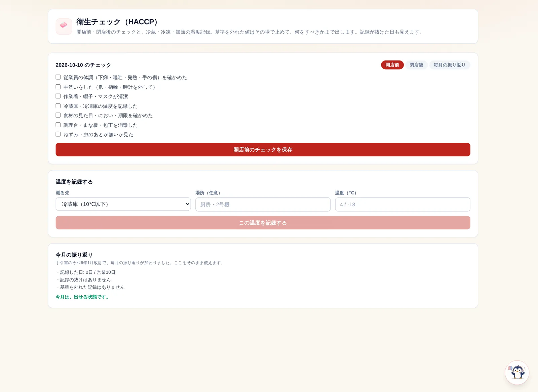This screenshot has height=392, width=538.
Task: Open the penguin assistant chat bubble
Action: coord(517,373)
